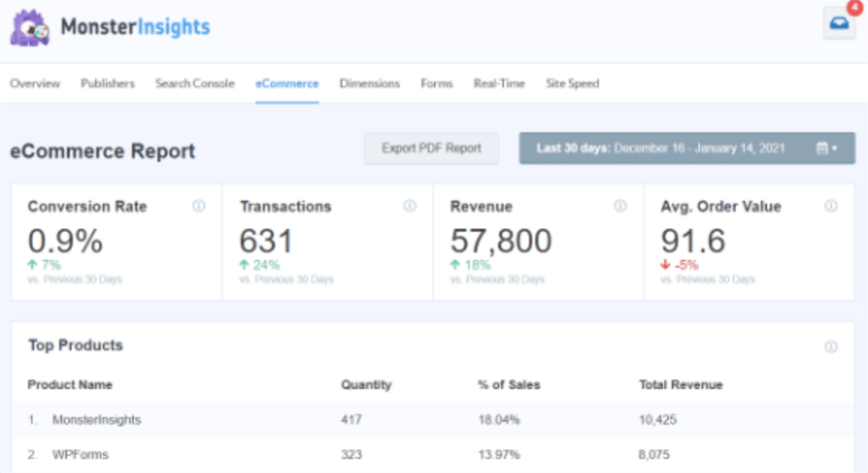Click info icon beside Transactions
The width and height of the screenshot is (868, 473).
point(410,206)
